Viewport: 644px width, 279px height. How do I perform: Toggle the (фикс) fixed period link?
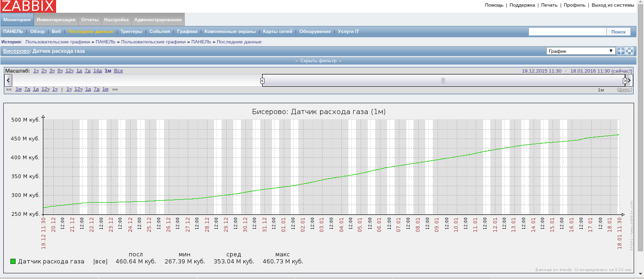[x=624, y=89]
